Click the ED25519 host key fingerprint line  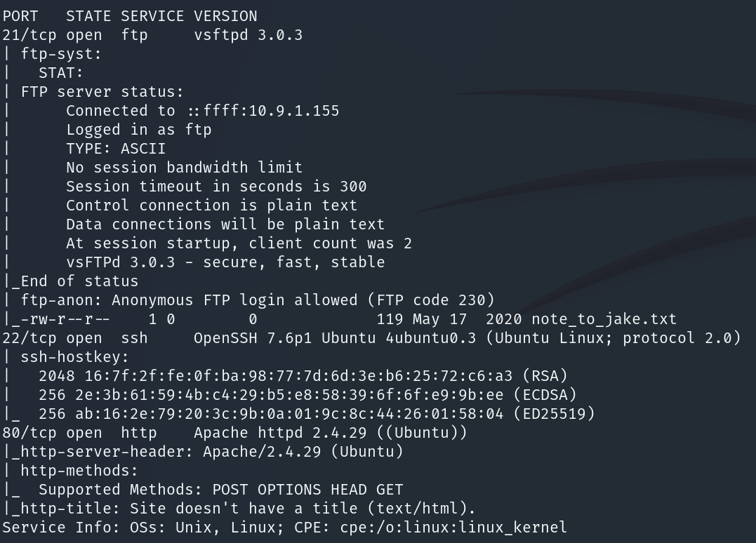pyautogui.click(x=316, y=414)
